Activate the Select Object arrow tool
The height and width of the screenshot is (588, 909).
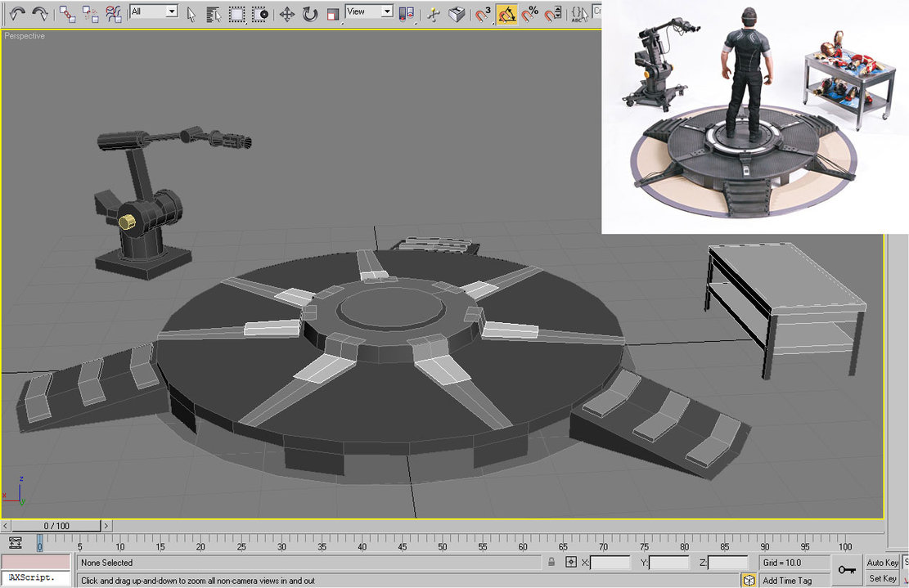(x=191, y=14)
